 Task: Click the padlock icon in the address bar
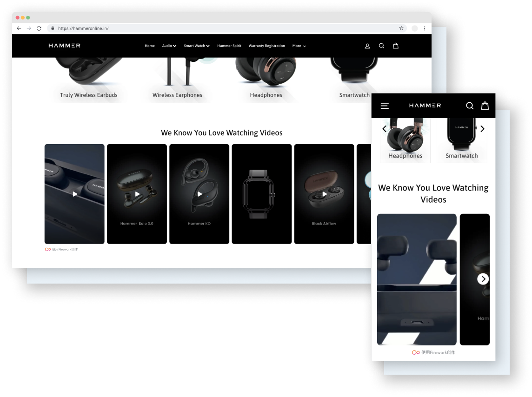pos(53,28)
